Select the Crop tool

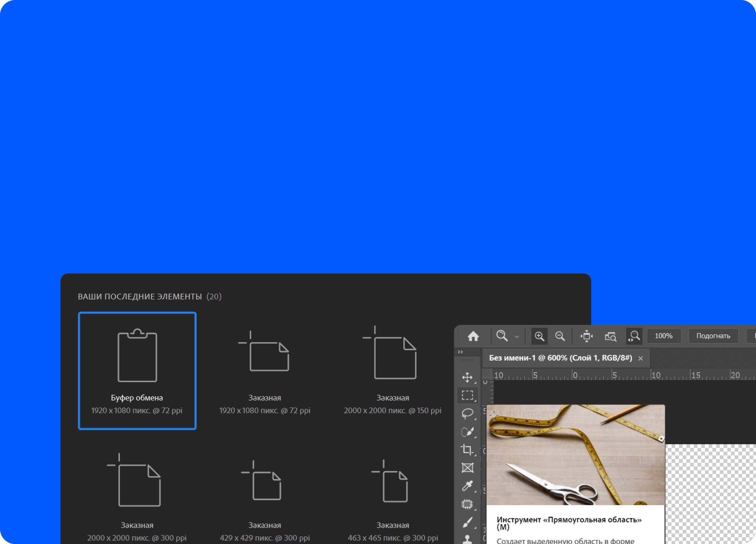click(467, 450)
